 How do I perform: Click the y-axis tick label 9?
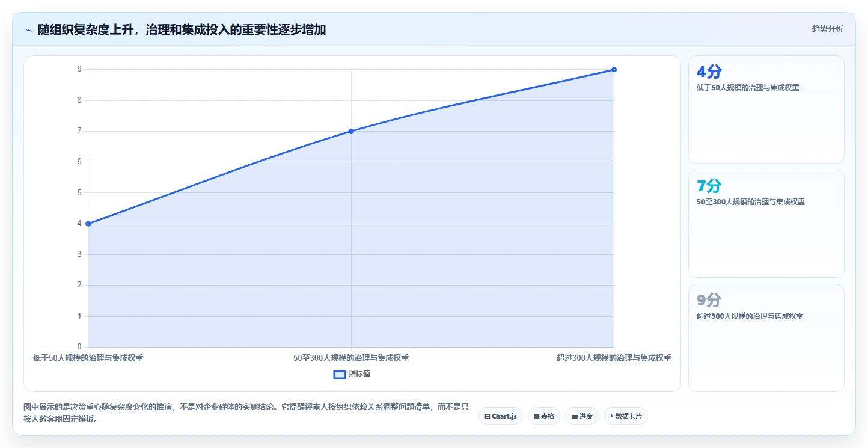click(x=79, y=69)
